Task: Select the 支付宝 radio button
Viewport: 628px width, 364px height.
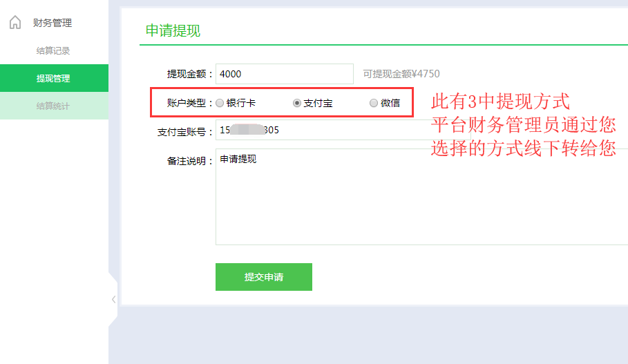Action: click(297, 103)
